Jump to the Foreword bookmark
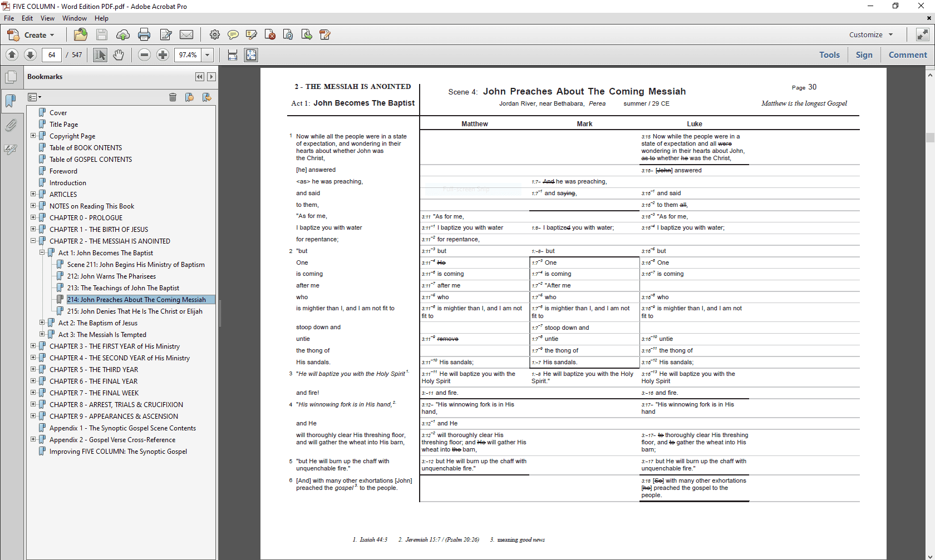 [63, 171]
